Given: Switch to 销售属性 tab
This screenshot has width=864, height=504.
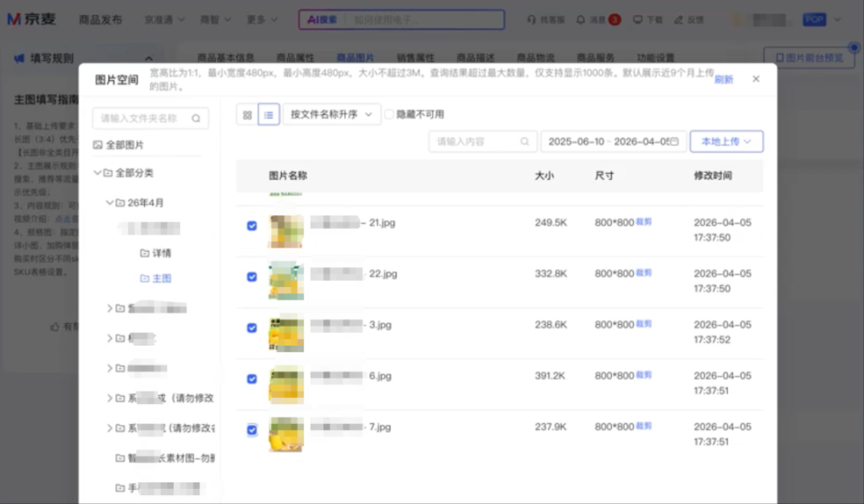Looking at the screenshot, I should coord(416,58).
